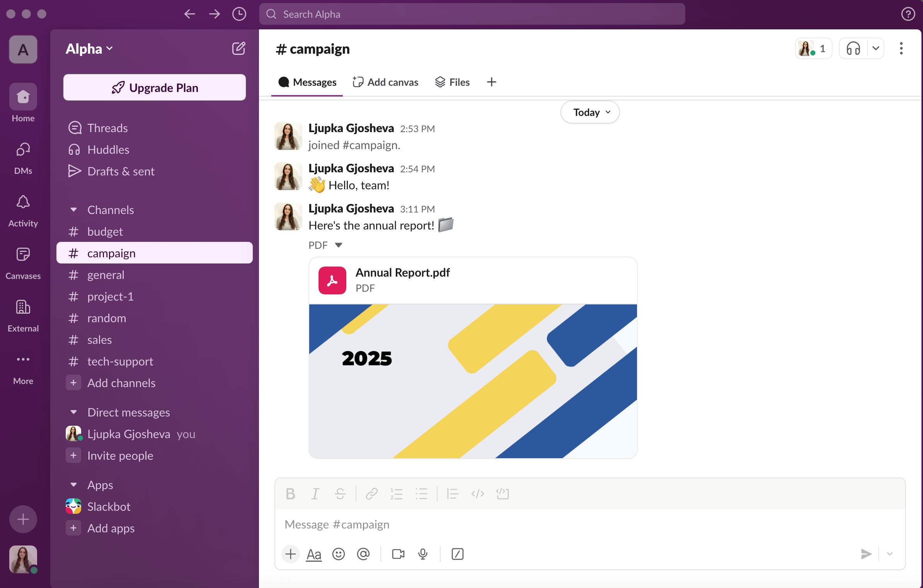Click the send message arrow
This screenshot has width=923, height=588.
tap(866, 554)
